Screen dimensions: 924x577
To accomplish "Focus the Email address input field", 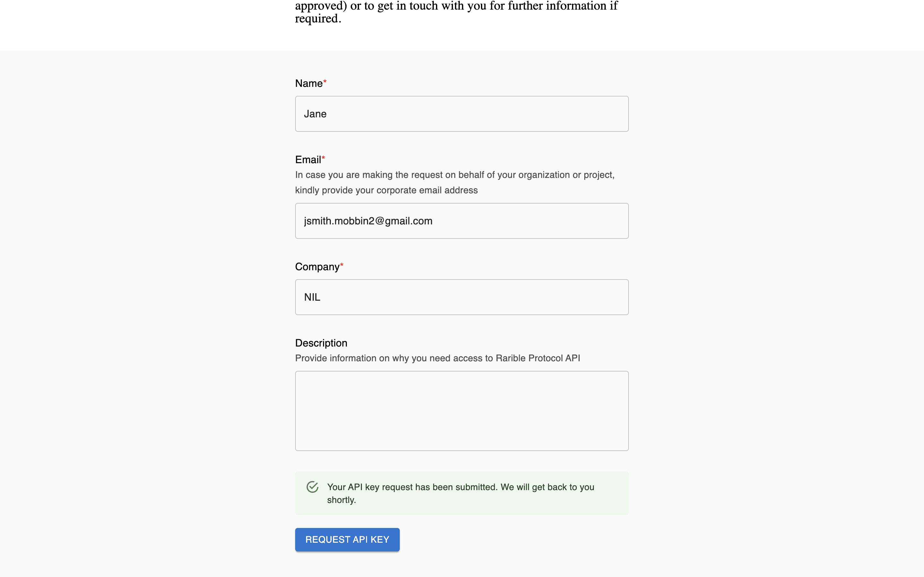I will (x=462, y=221).
